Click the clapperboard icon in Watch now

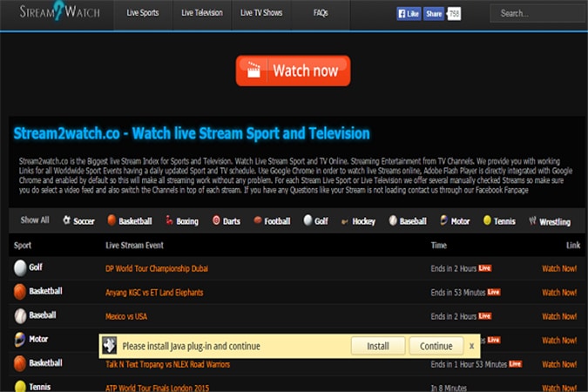[x=253, y=71]
